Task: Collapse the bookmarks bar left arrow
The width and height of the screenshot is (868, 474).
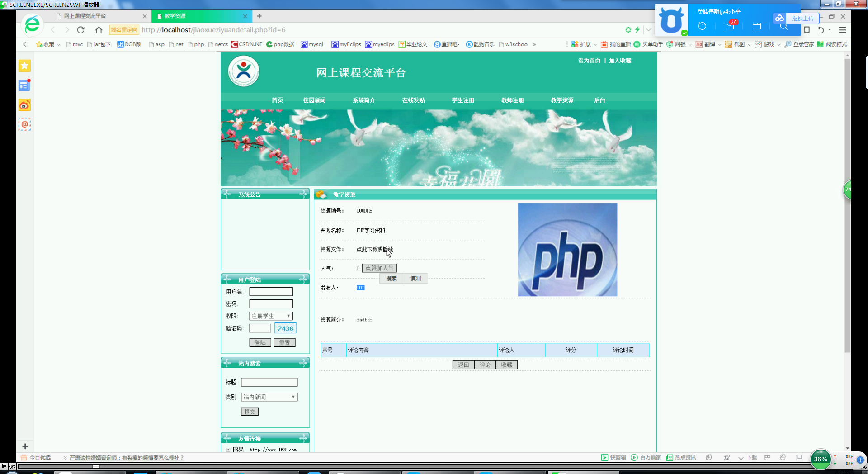Action: [25, 44]
